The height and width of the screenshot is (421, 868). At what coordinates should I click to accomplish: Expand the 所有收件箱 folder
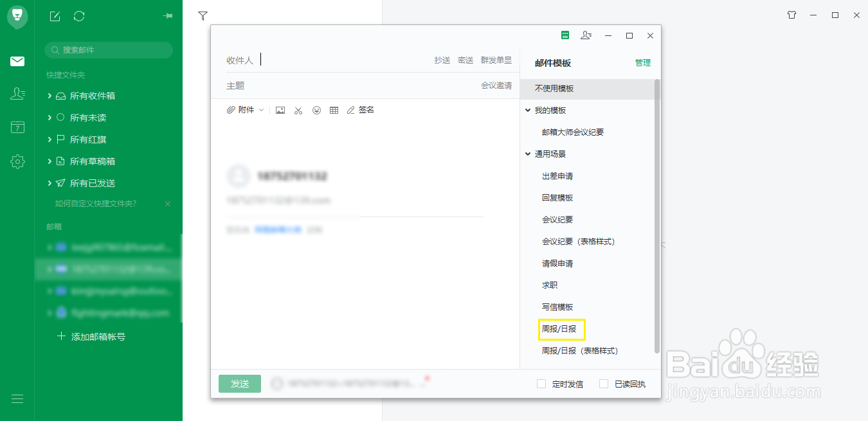(50, 95)
